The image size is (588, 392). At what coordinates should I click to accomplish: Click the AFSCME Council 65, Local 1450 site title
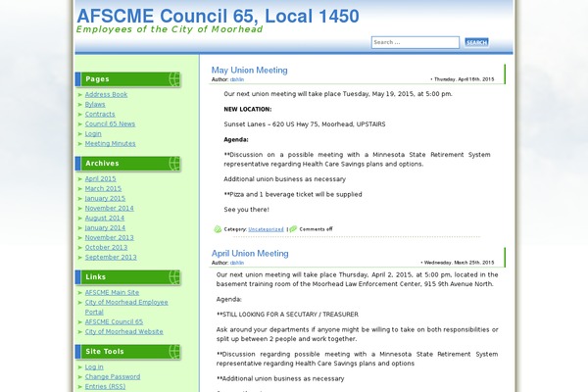tap(218, 16)
